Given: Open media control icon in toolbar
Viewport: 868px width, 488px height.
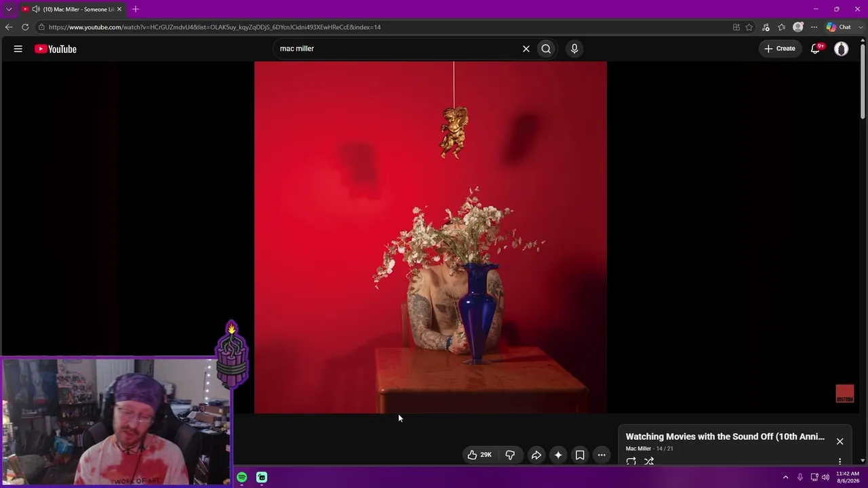Looking at the screenshot, I should [766, 27].
